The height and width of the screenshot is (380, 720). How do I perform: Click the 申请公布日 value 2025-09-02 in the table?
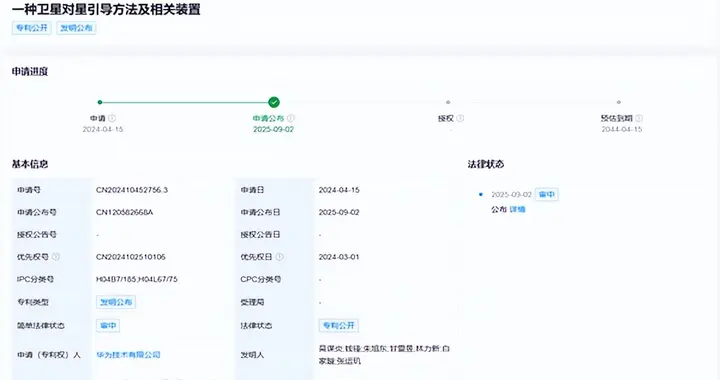click(x=339, y=212)
